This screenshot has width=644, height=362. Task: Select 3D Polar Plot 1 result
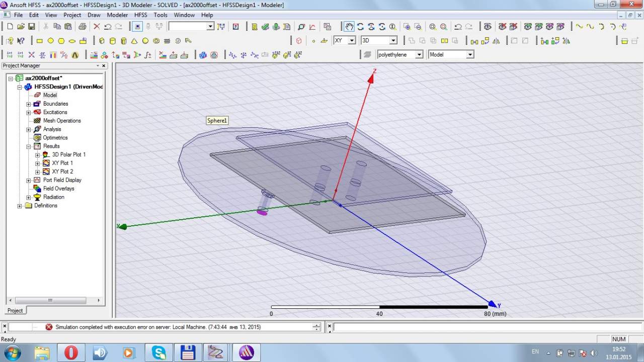click(68, 155)
